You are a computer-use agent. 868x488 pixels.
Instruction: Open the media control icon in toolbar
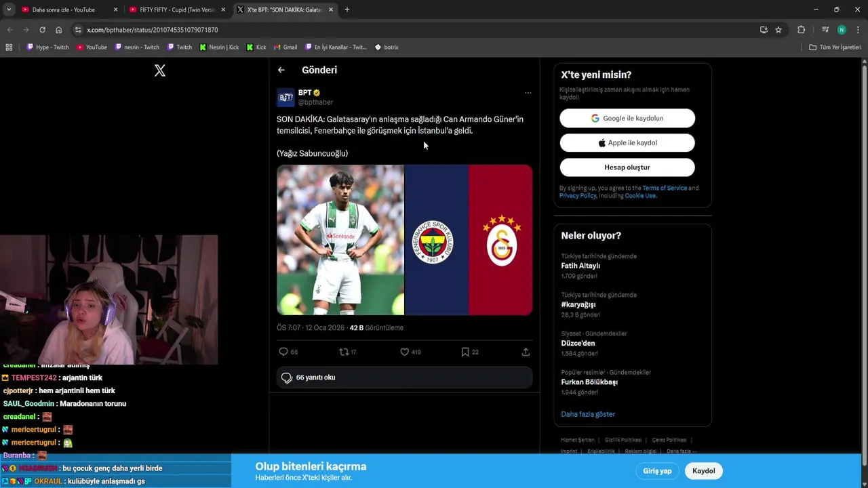pos(825,30)
